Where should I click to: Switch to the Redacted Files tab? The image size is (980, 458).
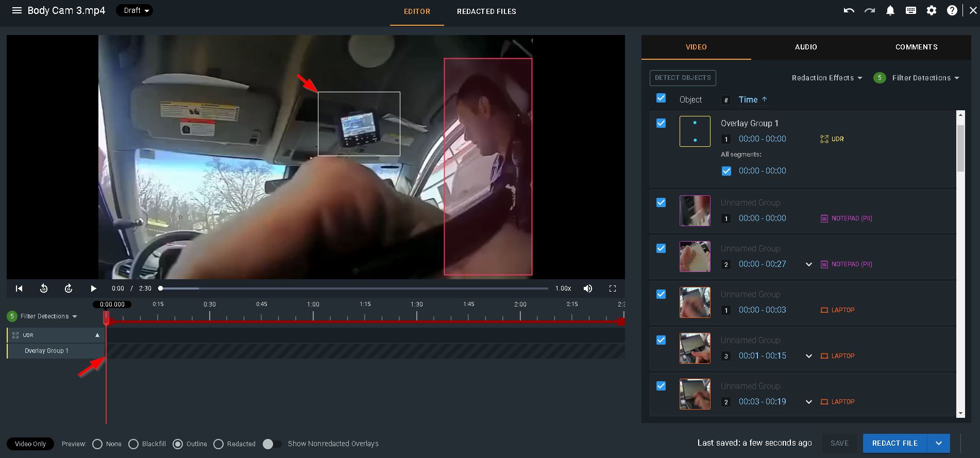click(486, 11)
